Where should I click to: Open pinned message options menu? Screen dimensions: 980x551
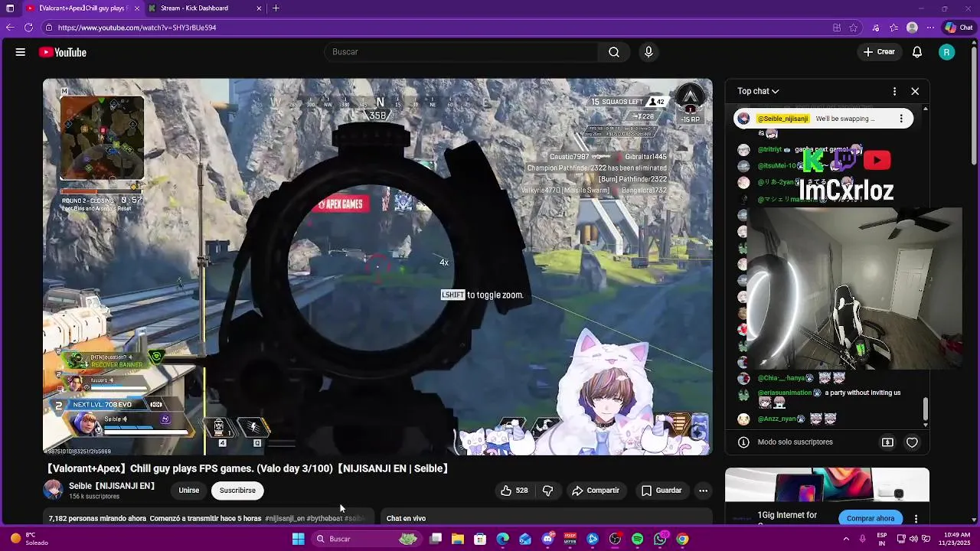[x=901, y=119]
